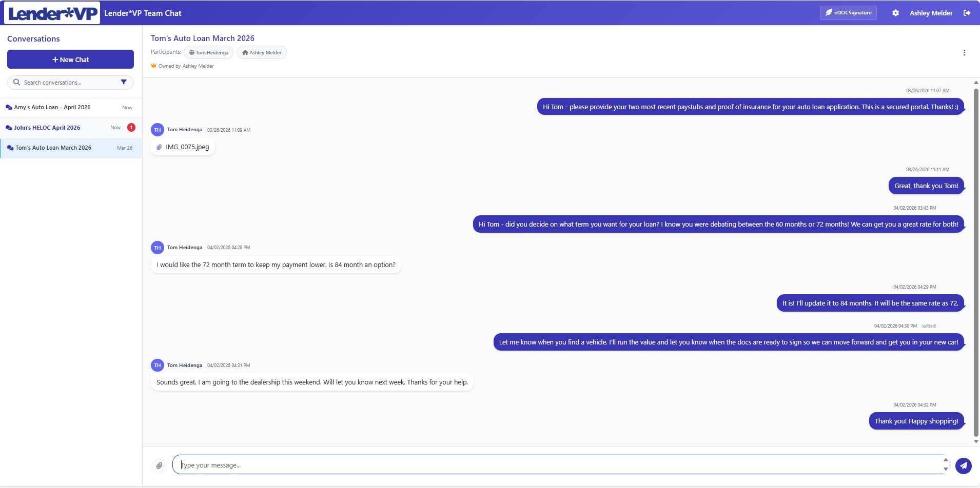Click the paperclip attach file icon
Viewport: 980px width, 488px height.
(159, 465)
